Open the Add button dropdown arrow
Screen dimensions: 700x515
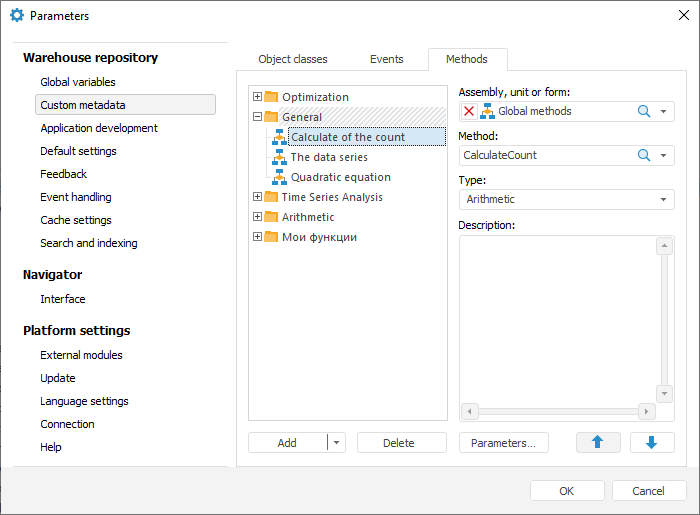pyautogui.click(x=336, y=443)
